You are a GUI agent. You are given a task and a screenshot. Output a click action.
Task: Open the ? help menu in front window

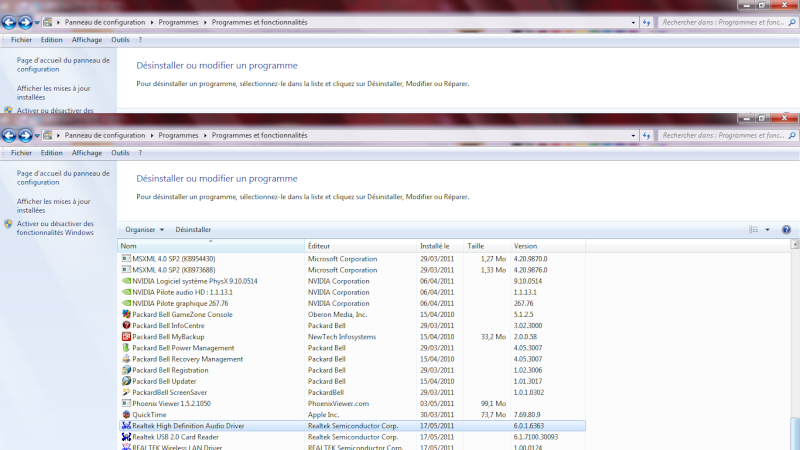(140, 153)
